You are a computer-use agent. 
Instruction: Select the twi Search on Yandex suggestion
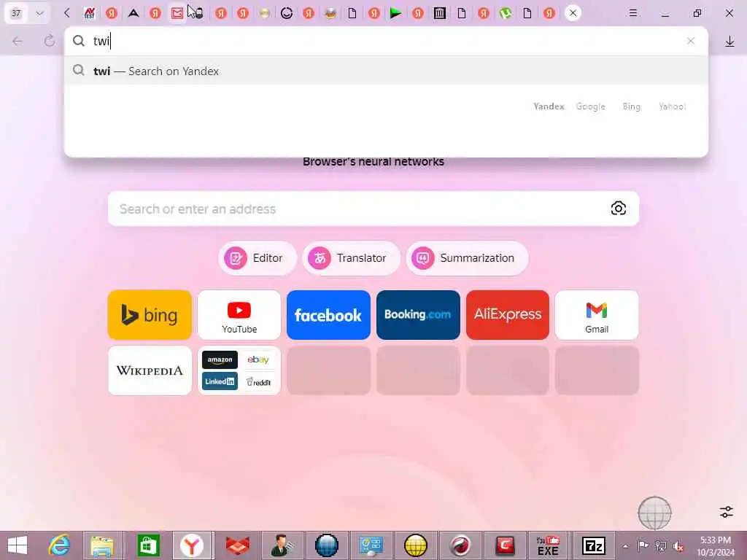(386, 71)
